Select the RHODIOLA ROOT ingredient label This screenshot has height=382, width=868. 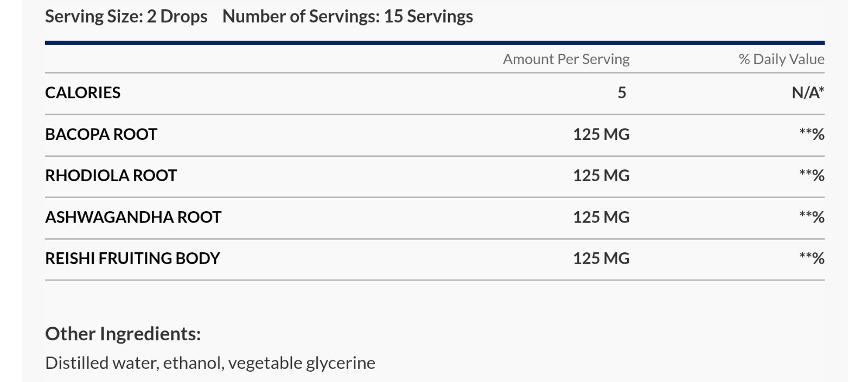click(x=111, y=175)
